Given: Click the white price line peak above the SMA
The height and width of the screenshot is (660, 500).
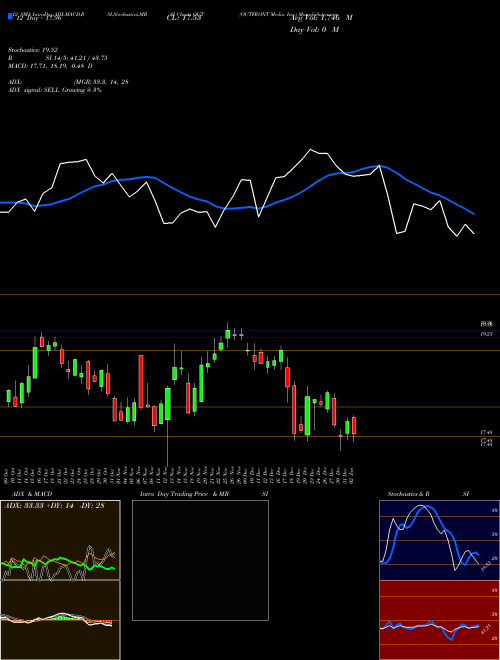Looking at the screenshot, I should (x=311, y=149).
